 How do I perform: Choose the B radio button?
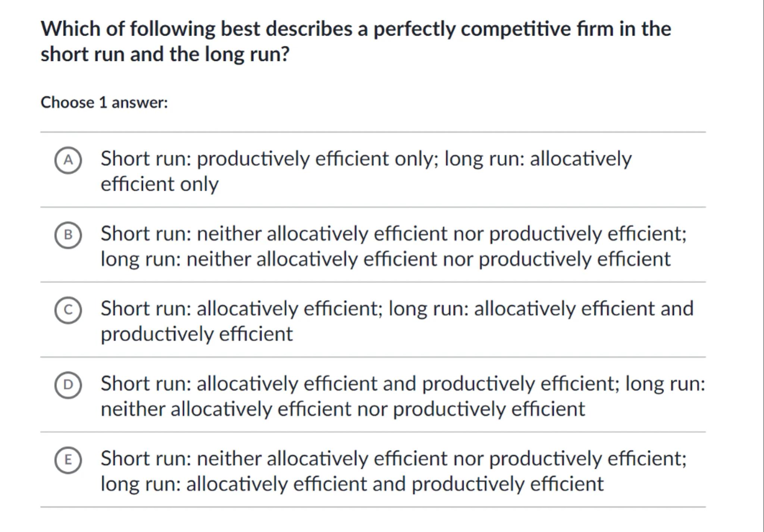(68, 235)
